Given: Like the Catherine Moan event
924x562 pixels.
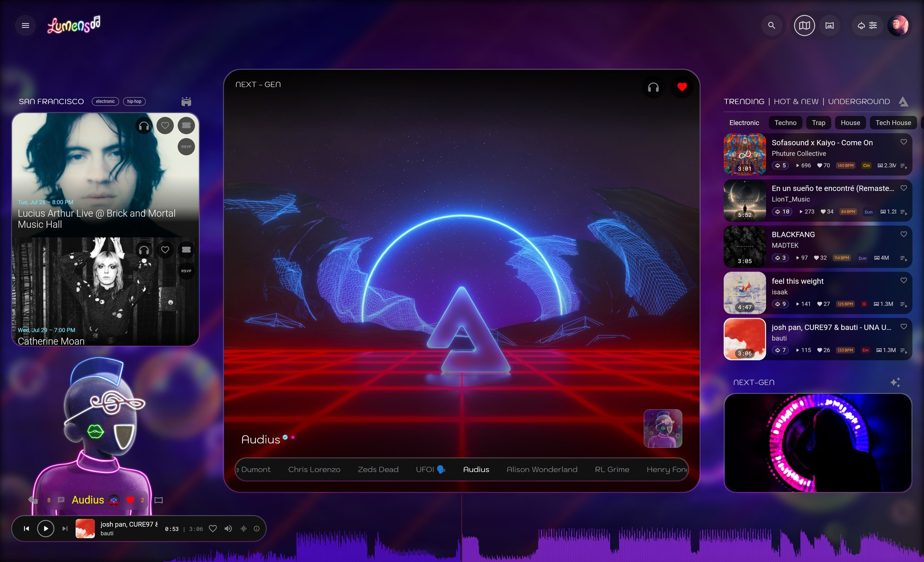Looking at the screenshot, I should click(x=165, y=250).
